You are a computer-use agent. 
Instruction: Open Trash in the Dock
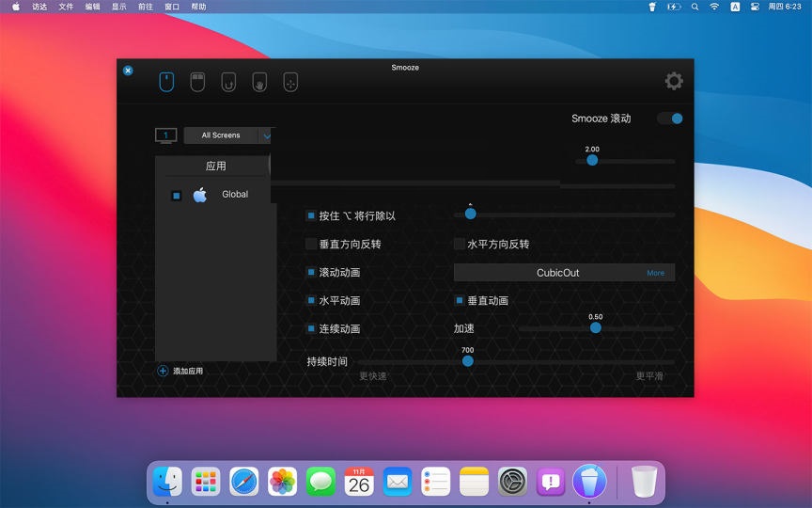point(644,482)
